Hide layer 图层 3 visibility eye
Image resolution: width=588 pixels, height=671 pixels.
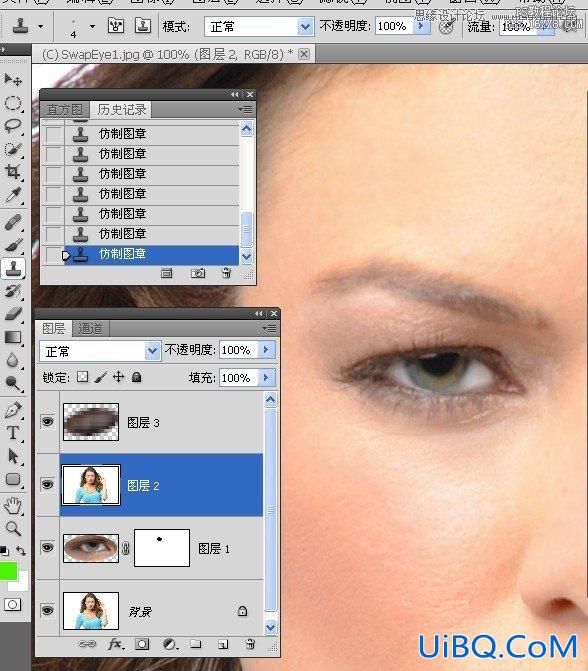[48, 422]
